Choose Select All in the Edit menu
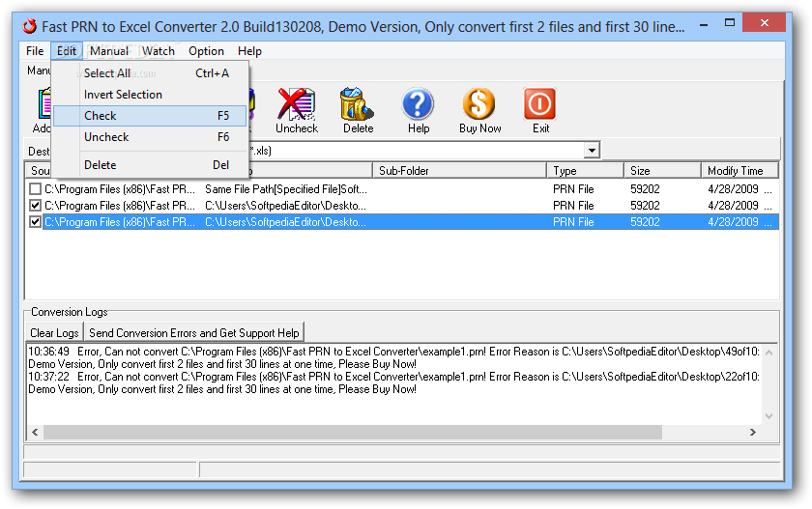Screen dimensions: 812x509 [150, 73]
